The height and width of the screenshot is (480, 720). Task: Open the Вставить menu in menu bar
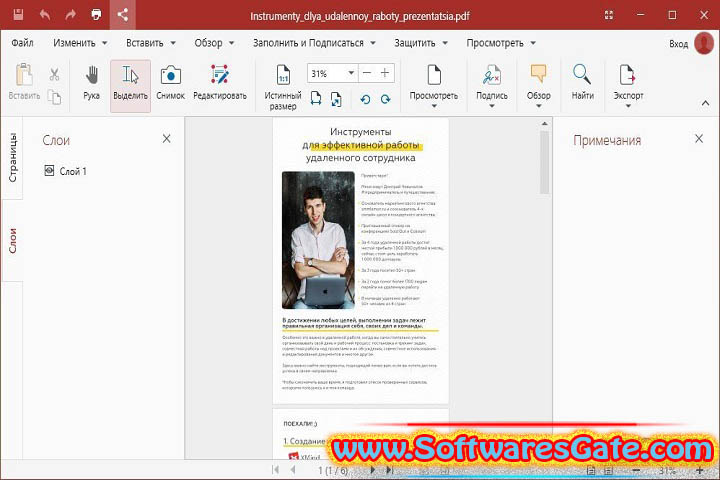[x=151, y=43]
